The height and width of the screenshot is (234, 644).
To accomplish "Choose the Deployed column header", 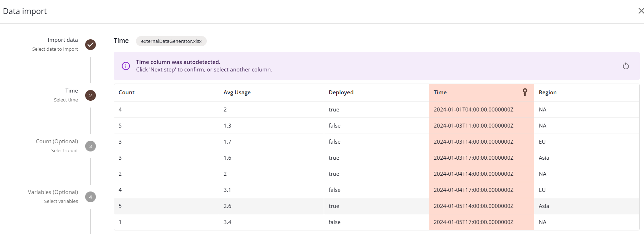I will point(341,93).
